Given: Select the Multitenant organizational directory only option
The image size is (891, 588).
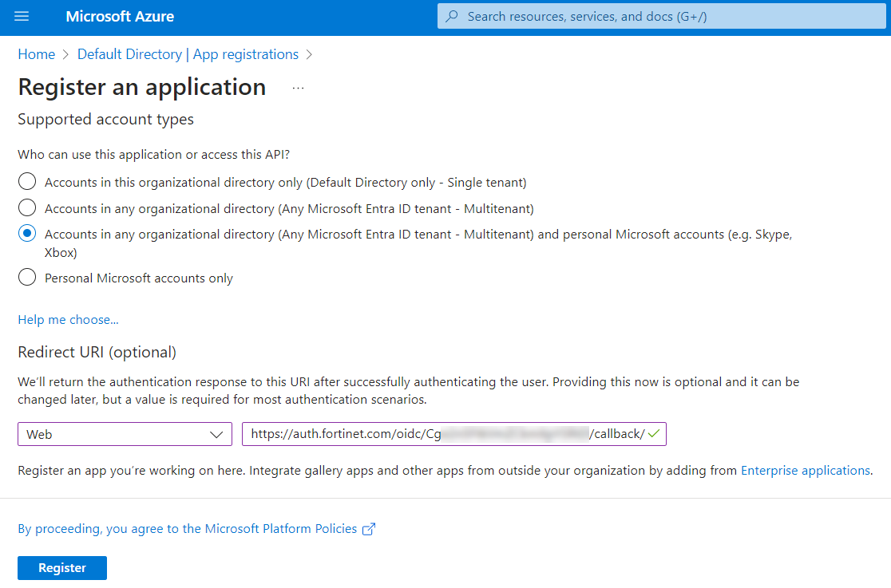Looking at the screenshot, I should tap(27, 208).
